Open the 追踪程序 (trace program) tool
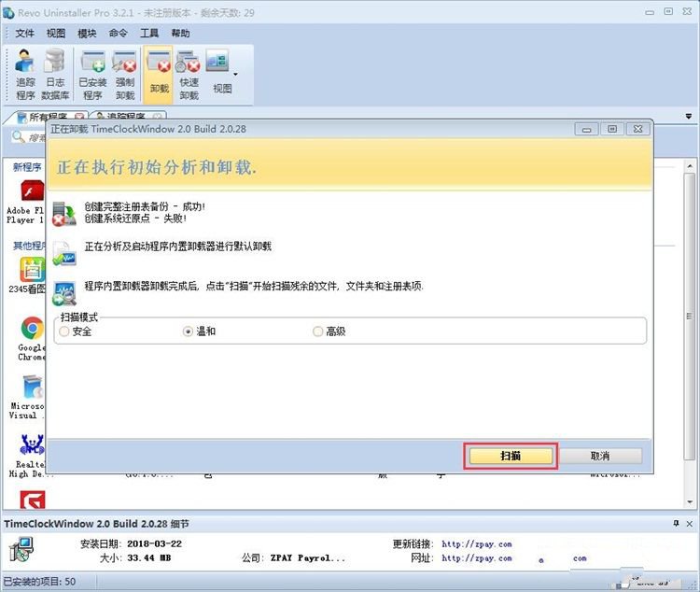 point(25,75)
